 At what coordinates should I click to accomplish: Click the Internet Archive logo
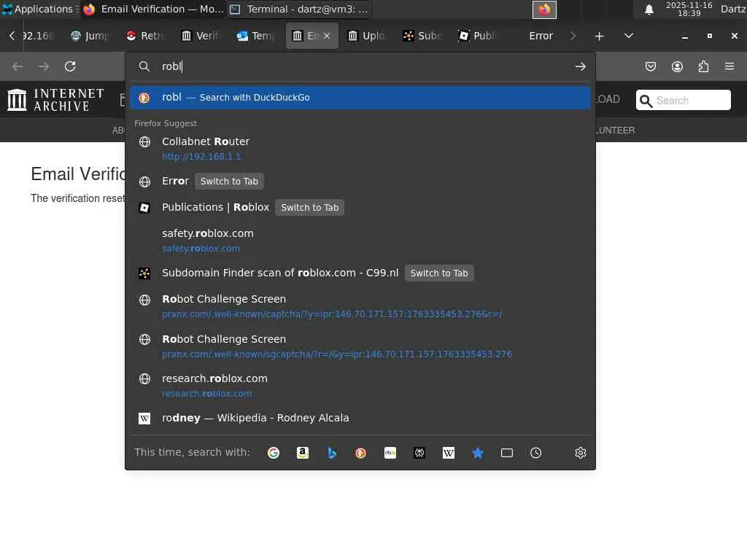coord(55,100)
